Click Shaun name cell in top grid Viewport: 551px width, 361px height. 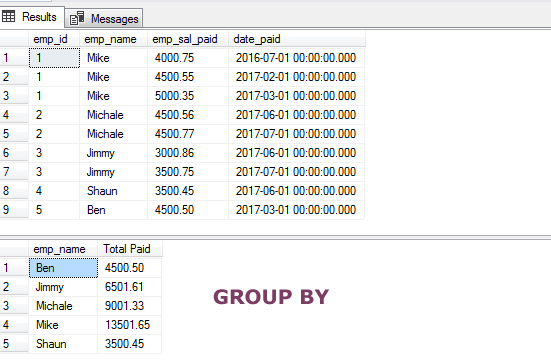point(114,191)
